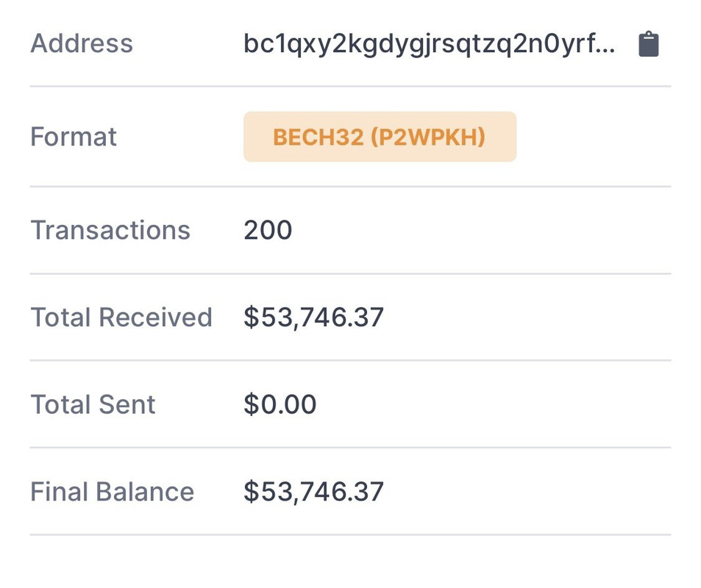Click the (P2WPKH) text in the badge

tap(428, 137)
